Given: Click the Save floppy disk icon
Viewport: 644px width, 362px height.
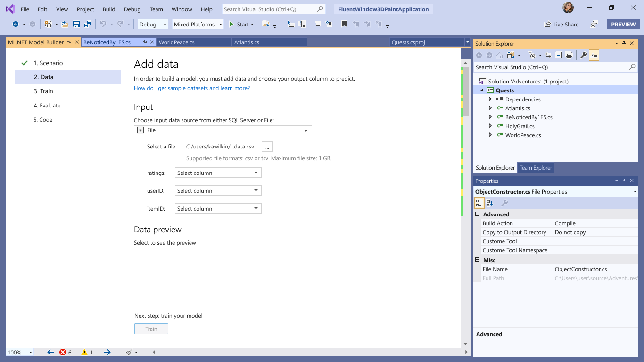Looking at the screenshot, I should [x=76, y=24].
